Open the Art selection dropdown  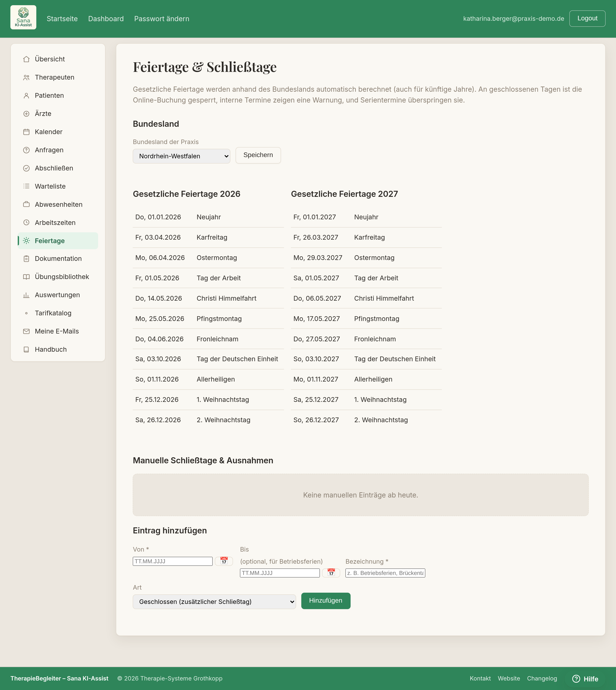[x=214, y=602]
